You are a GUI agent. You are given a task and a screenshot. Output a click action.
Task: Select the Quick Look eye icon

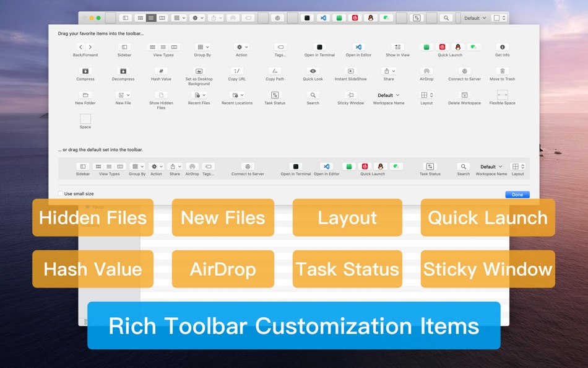tap(313, 71)
